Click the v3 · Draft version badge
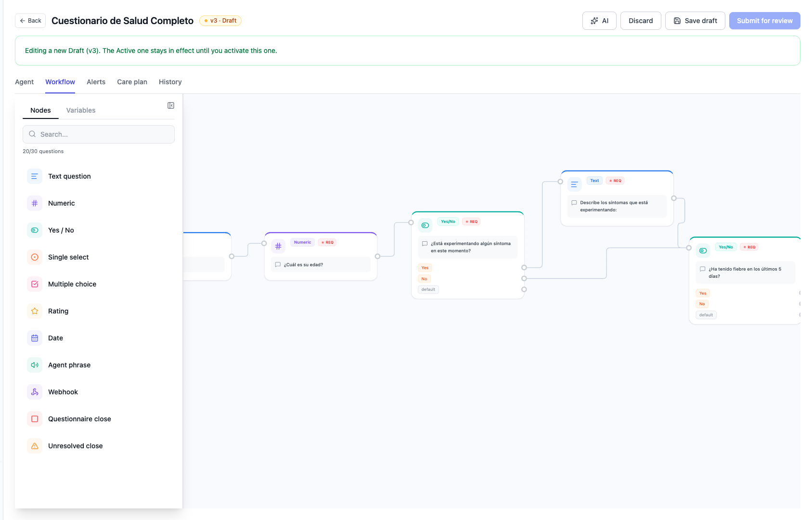 (220, 21)
